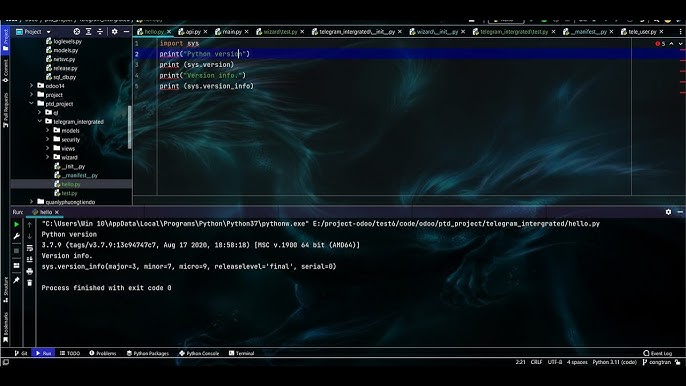686x386 pixels.
Task: Open editor tabs more-options menu
Action: point(680,32)
